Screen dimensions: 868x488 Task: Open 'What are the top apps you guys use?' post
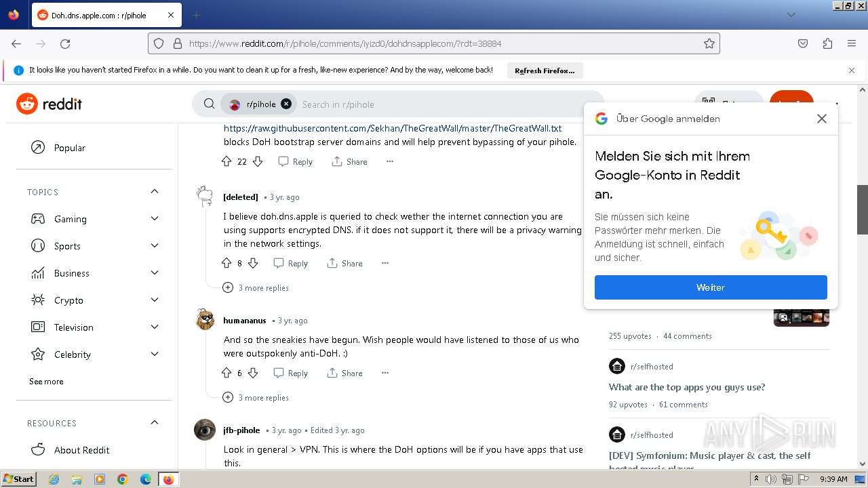(x=687, y=387)
